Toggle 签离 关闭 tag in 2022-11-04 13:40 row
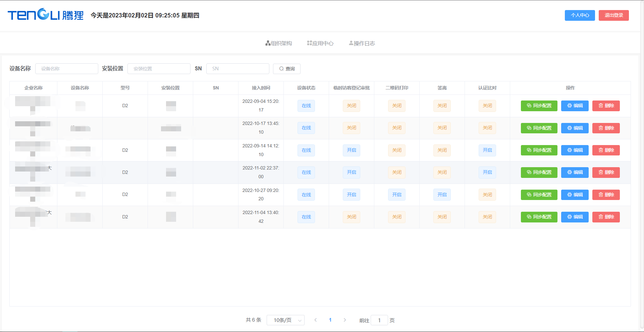The width and height of the screenshot is (644, 332). [x=442, y=217]
